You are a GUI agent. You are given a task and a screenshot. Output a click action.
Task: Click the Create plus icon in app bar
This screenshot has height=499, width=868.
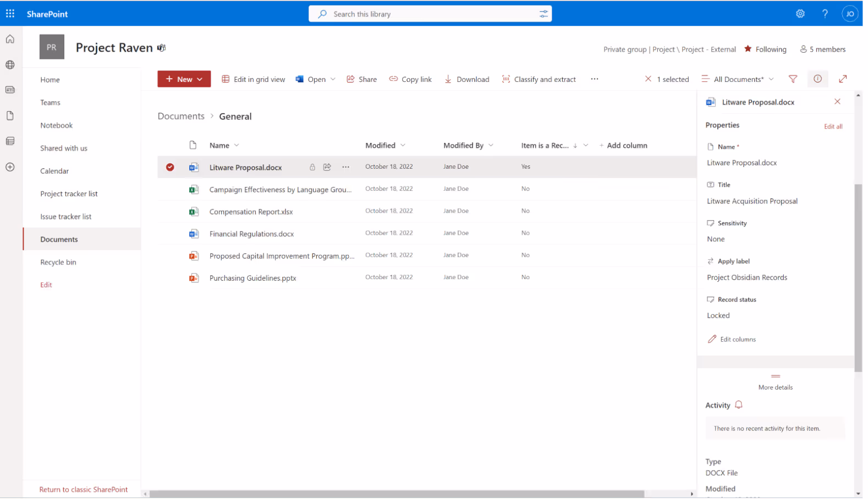(10, 167)
